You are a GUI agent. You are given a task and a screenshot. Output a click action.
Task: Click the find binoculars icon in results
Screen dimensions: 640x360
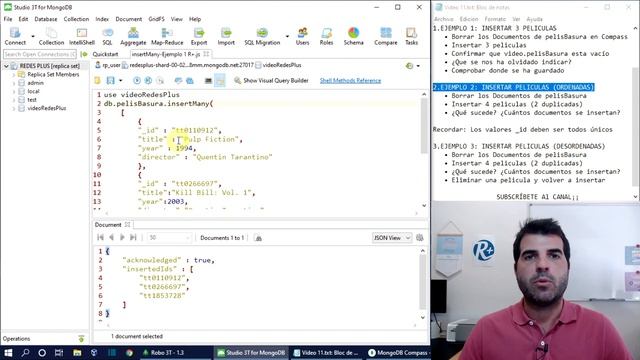coord(258,238)
